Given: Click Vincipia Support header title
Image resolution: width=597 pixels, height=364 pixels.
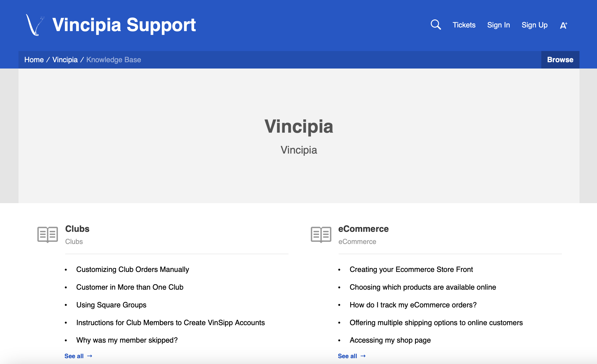Looking at the screenshot, I should pos(124,25).
